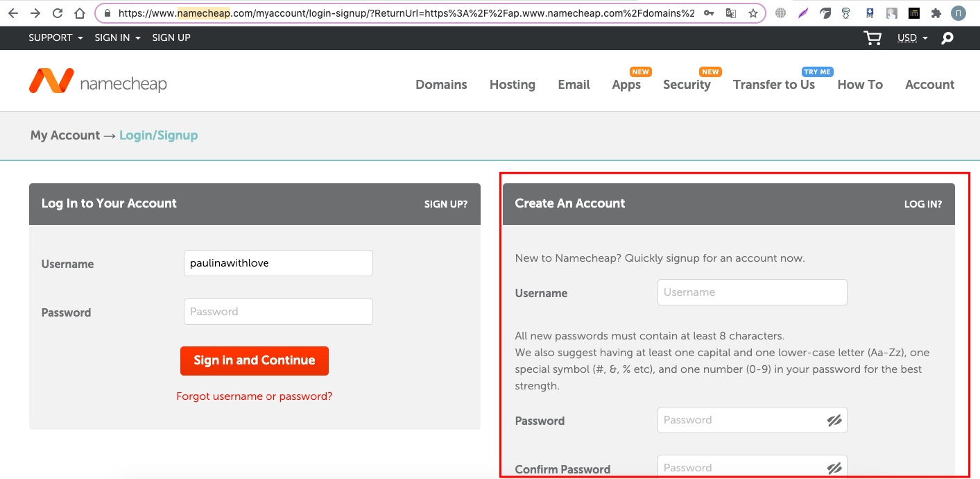The image size is (980, 479).
Task: Open the How To menu
Action: coord(860,85)
